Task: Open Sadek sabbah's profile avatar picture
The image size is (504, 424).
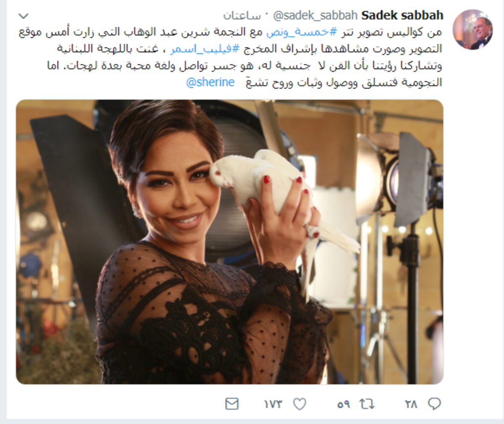Action: pyautogui.click(x=472, y=29)
